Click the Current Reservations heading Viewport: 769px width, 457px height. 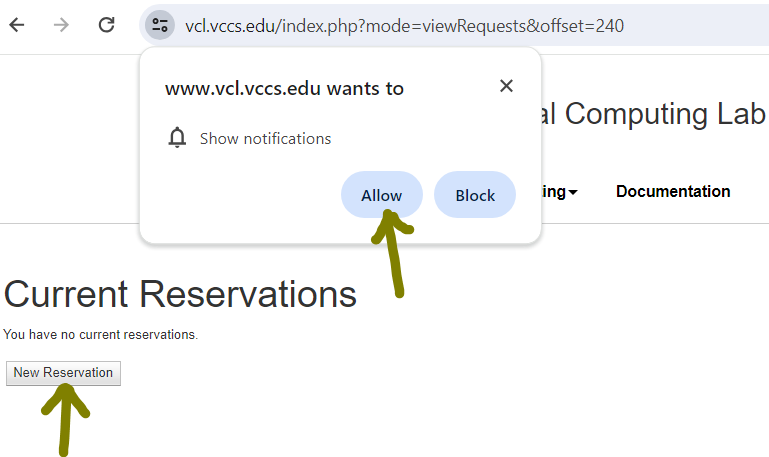(x=180, y=294)
